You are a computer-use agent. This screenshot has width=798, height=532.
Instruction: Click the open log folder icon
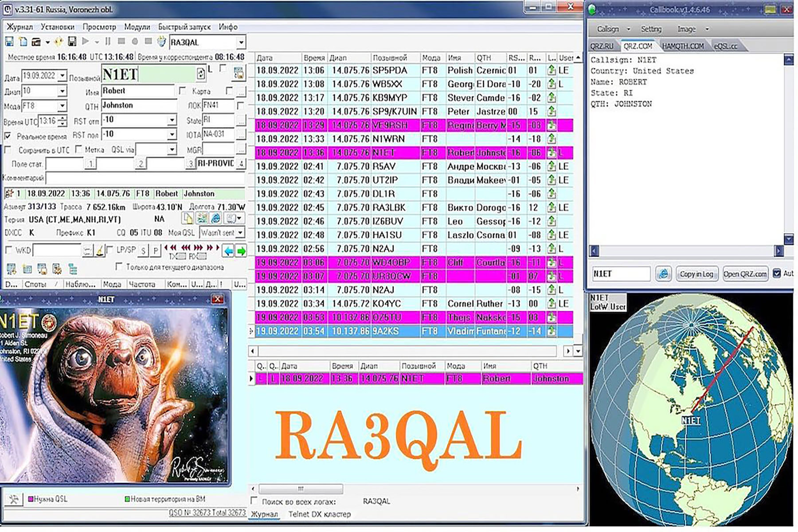click(36, 42)
